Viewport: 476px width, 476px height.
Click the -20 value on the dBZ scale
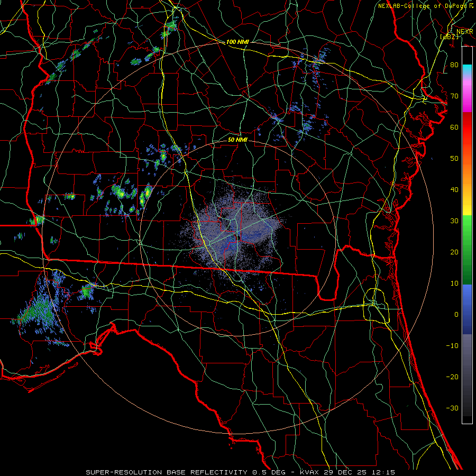452,377
